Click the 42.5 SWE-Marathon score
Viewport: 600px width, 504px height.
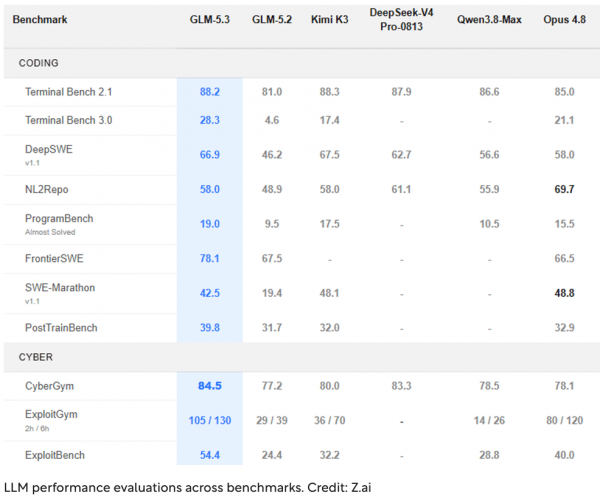[x=210, y=293]
